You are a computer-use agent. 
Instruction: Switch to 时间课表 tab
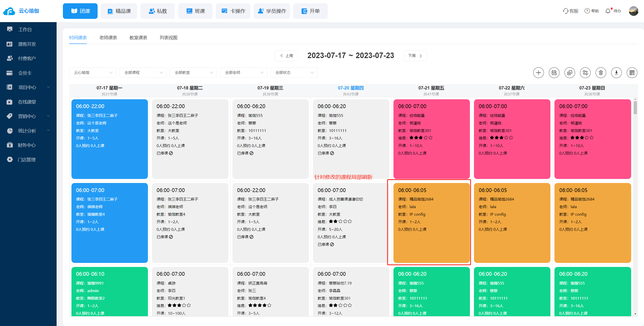(x=78, y=38)
